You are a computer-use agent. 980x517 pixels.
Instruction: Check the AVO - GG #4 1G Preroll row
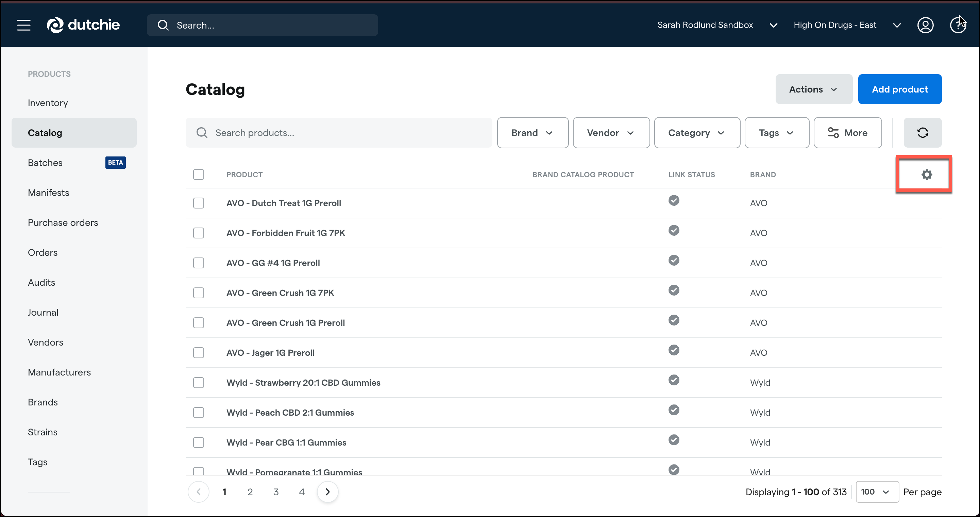pos(198,263)
